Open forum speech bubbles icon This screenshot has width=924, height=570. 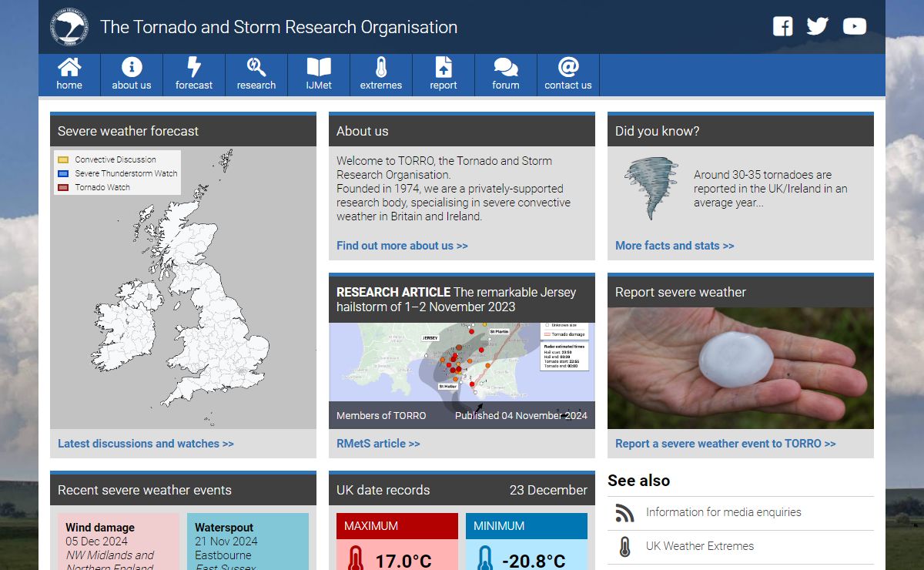[506, 67]
